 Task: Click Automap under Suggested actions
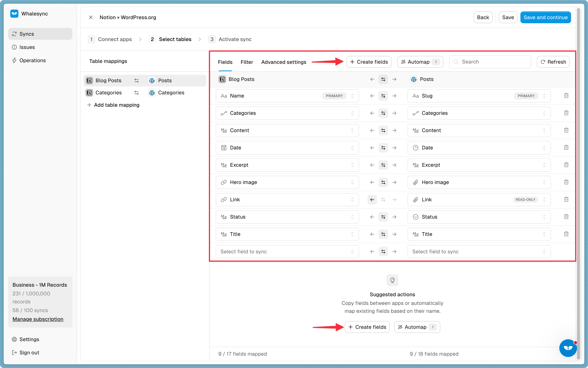coord(417,327)
